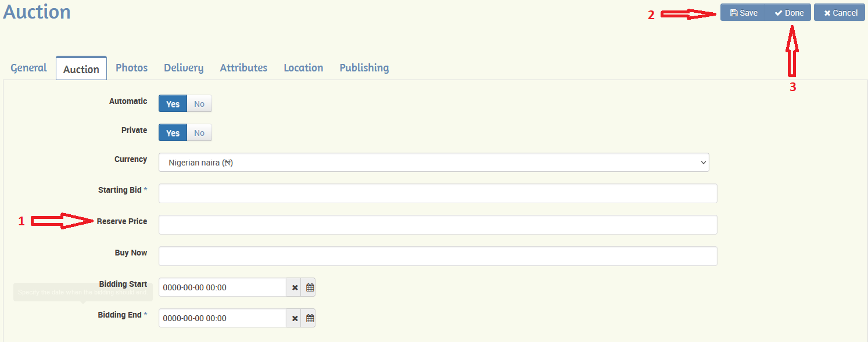
Task: Click into the Reserve Price field
Action: (x=437, y=225)
